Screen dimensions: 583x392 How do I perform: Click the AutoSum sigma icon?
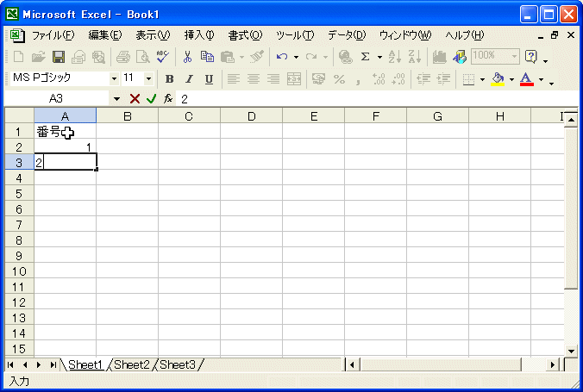366,57
